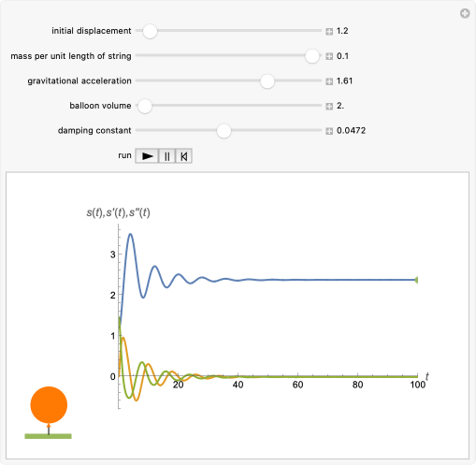Click the green ground bar under balloon
Image resolution: width=476 pixels, height=466 pixels.
(x=49, y=436)
